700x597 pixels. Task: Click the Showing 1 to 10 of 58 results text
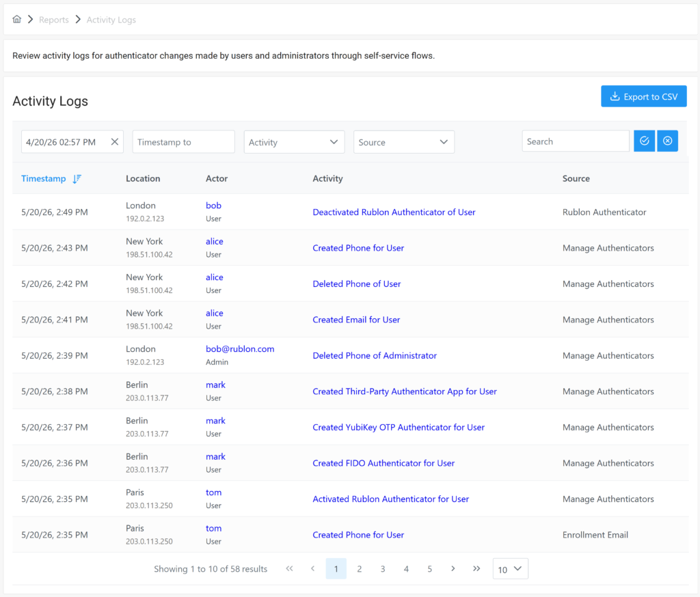point(211,569)
